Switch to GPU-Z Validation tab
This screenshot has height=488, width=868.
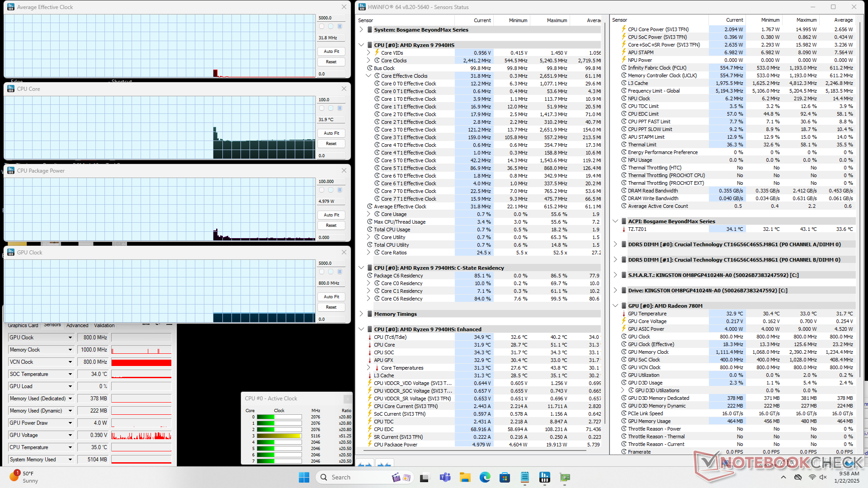tap(104, 325)
